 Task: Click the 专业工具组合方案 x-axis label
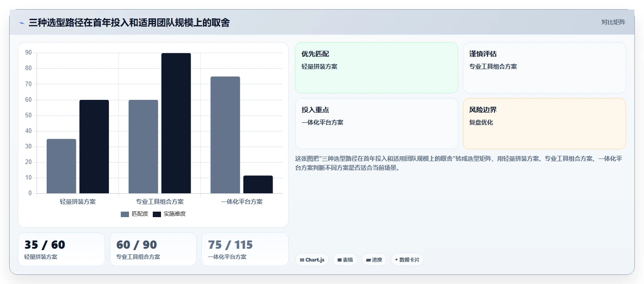click(x=160, y=202)
